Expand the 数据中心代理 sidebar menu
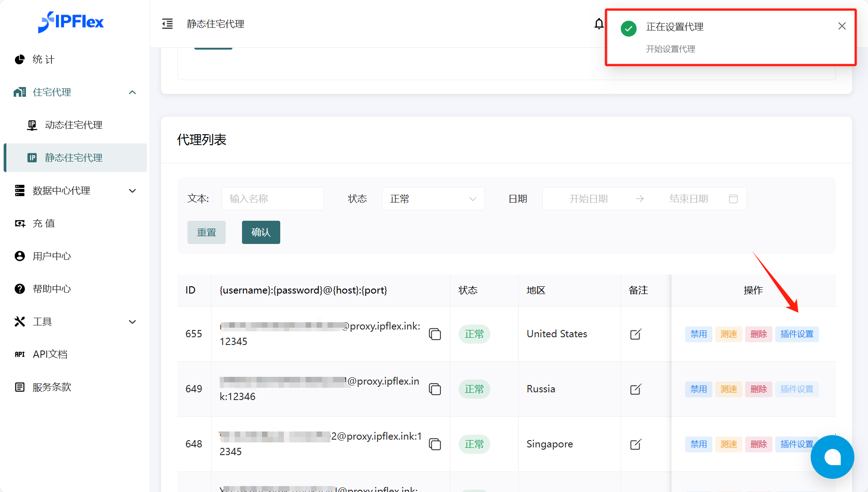This screenshot has height=492, width=868. coord(75,191)
